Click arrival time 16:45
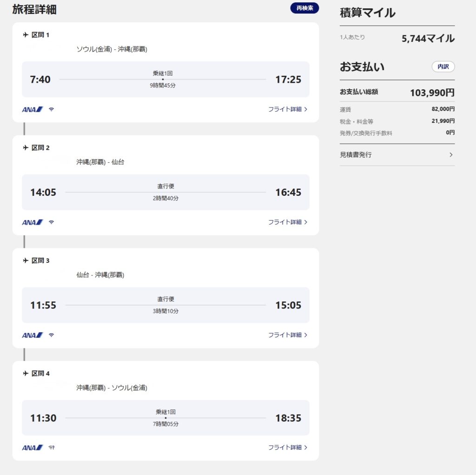This screenshot has width=476, height=475. (288, 192)
